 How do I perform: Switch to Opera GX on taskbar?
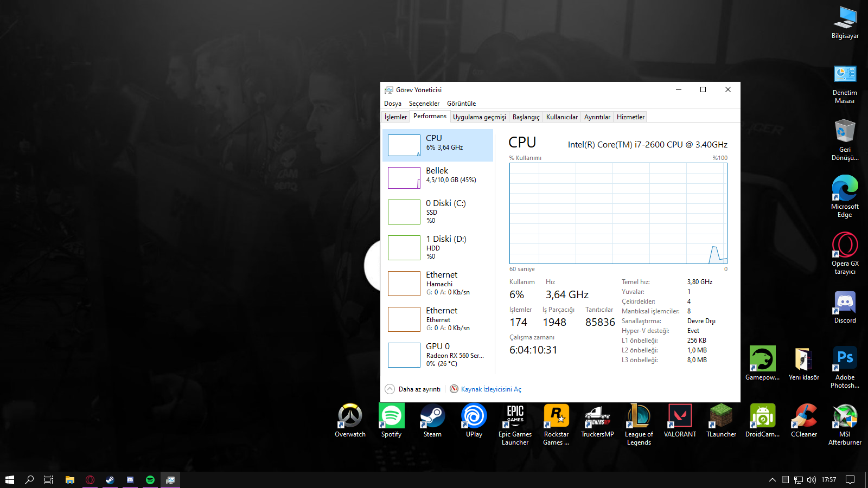pos(90,480)
